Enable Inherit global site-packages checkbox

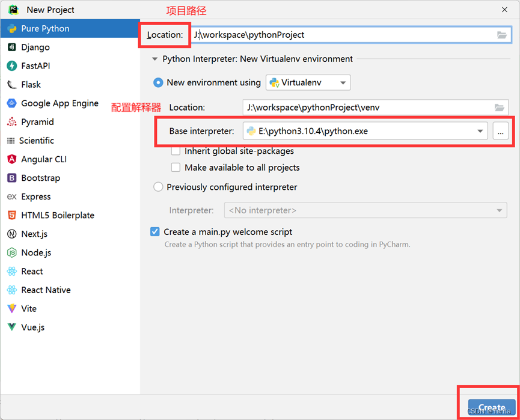tap(176, 151)
